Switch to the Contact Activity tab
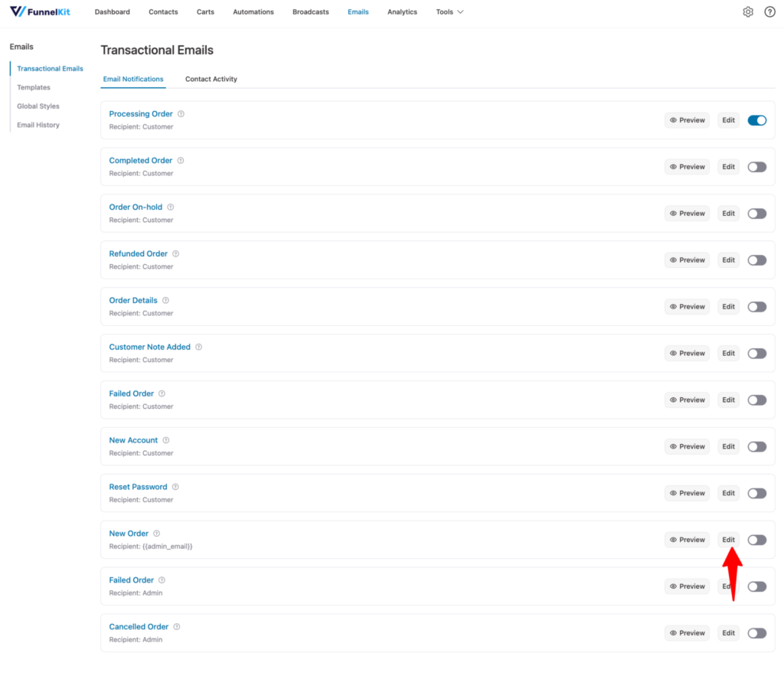784x689 pixels. point(211,79)
